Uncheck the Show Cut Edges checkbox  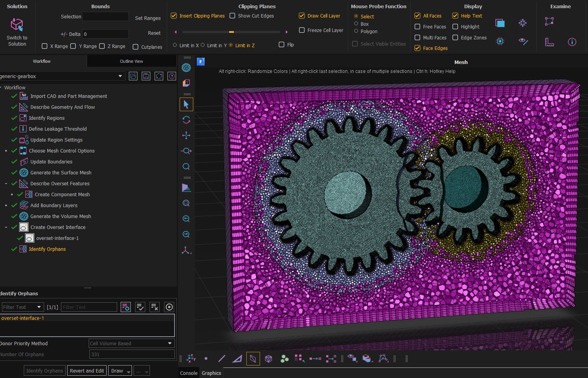tap(232, 16)
